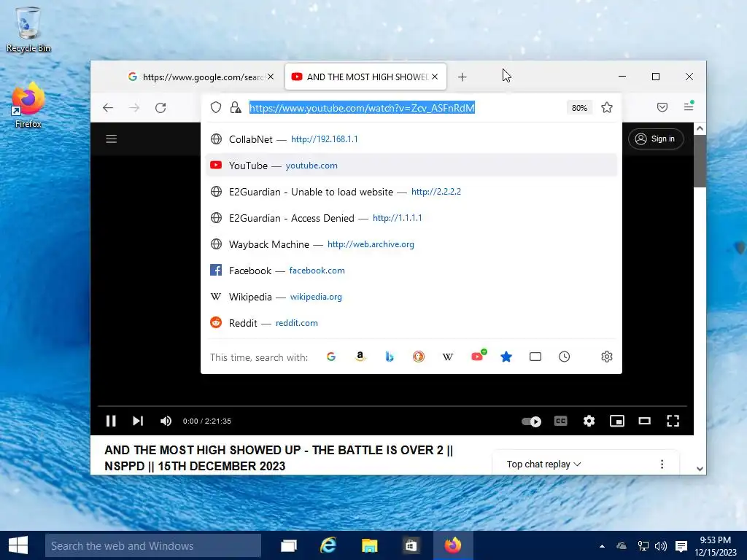Screen dimensions: 747x560
Task: Open a new tab with the plus button
Action: tap(462, 77)
